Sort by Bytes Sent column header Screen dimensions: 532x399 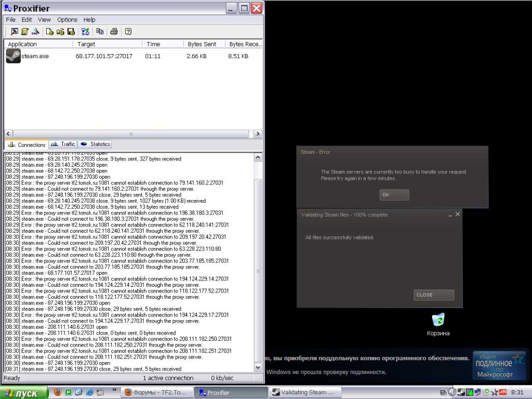click(204, 44)
